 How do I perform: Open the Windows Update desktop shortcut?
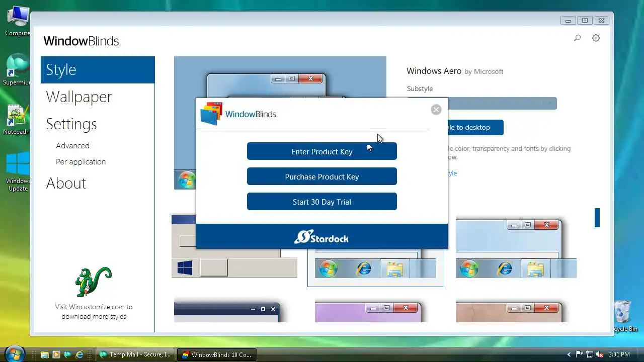(x=18, y=171)
